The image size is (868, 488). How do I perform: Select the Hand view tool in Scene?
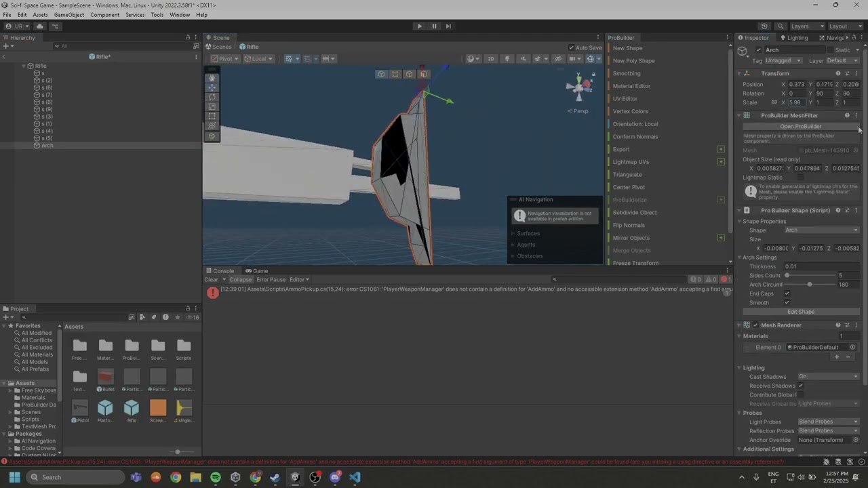click(212, 78)
